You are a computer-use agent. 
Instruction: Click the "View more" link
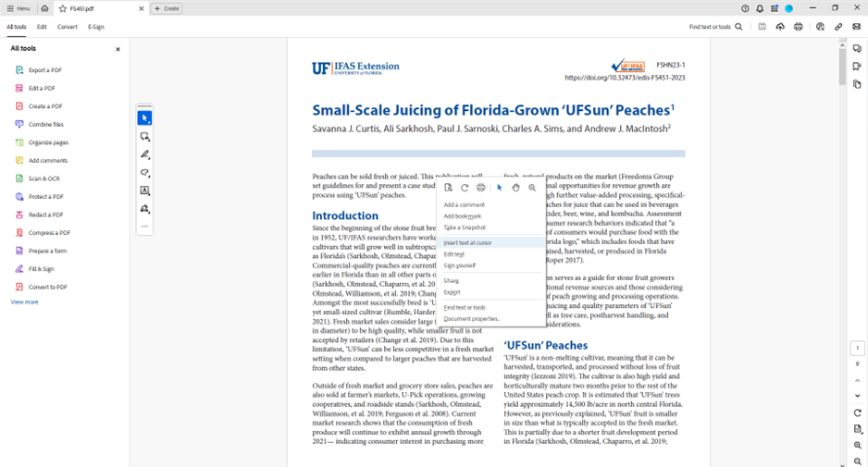click(25, 302)
